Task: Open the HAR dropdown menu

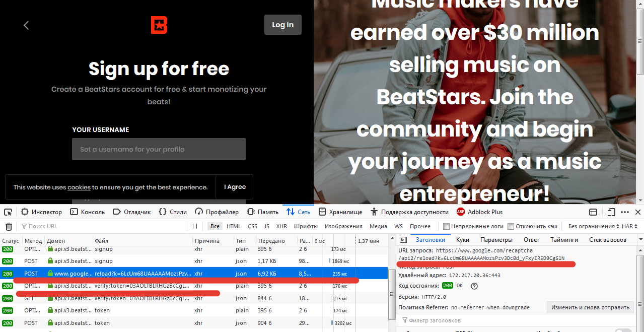Action: pyautogui.click(x=630, y=227)
